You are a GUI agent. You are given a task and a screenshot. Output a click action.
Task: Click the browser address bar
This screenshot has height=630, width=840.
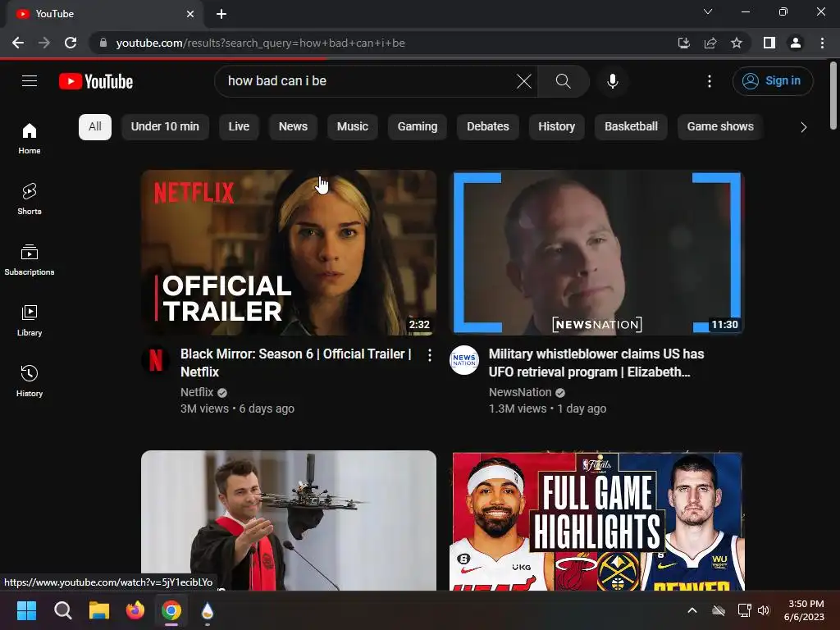pyautogui.click(x=386, y=43)
